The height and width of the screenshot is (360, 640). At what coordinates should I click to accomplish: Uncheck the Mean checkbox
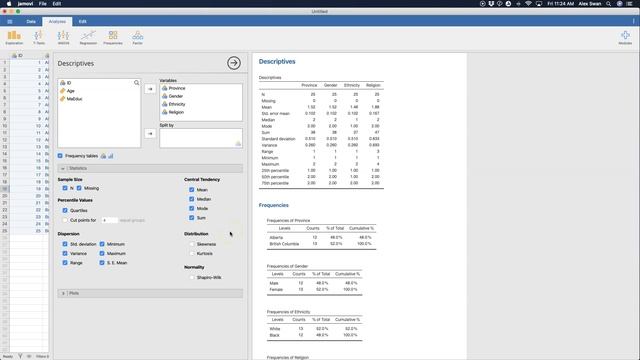[191, 190]
